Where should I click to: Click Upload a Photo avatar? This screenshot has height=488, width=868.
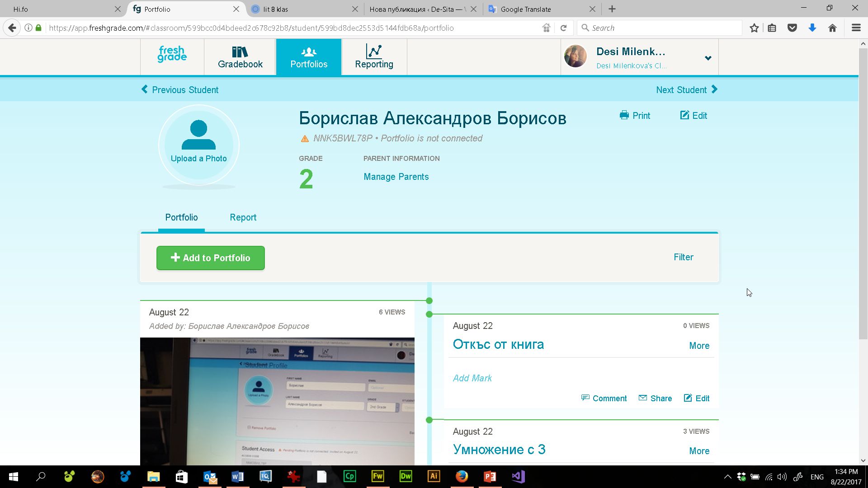tap(198, 145)
